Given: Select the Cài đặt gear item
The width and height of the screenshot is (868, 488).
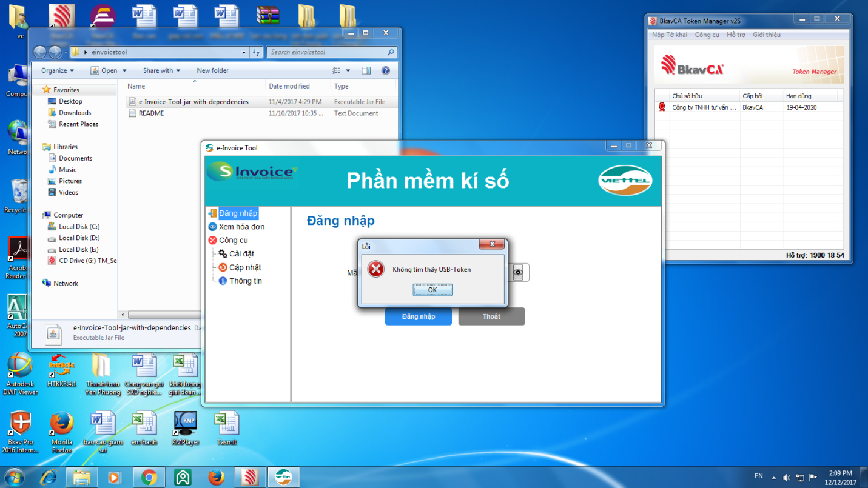Looking at the screenshot, I should coord(241,254).
